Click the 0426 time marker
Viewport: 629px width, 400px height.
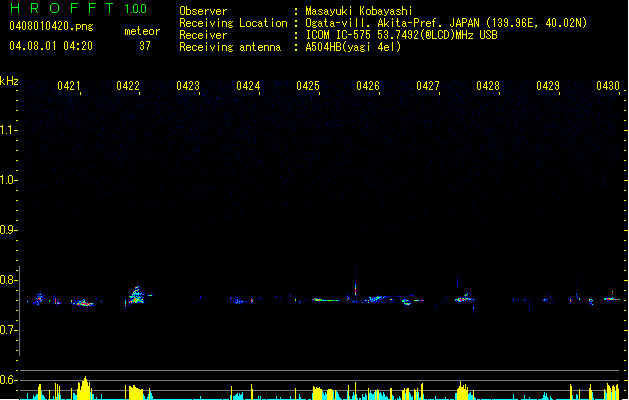(x=368, y=86)
